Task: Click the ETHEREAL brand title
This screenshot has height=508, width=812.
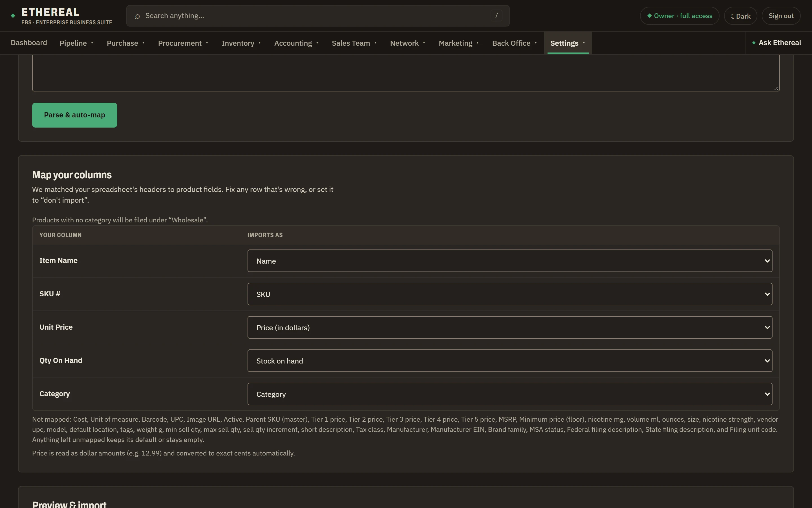Action: pyautogui.click(x=50, y=12)
